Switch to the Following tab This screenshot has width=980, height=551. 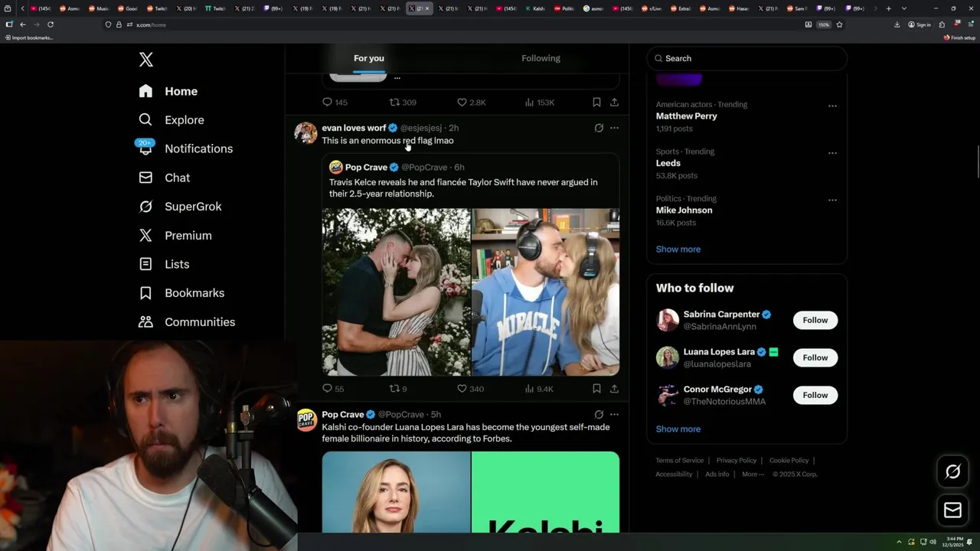(x=541, y=58)
